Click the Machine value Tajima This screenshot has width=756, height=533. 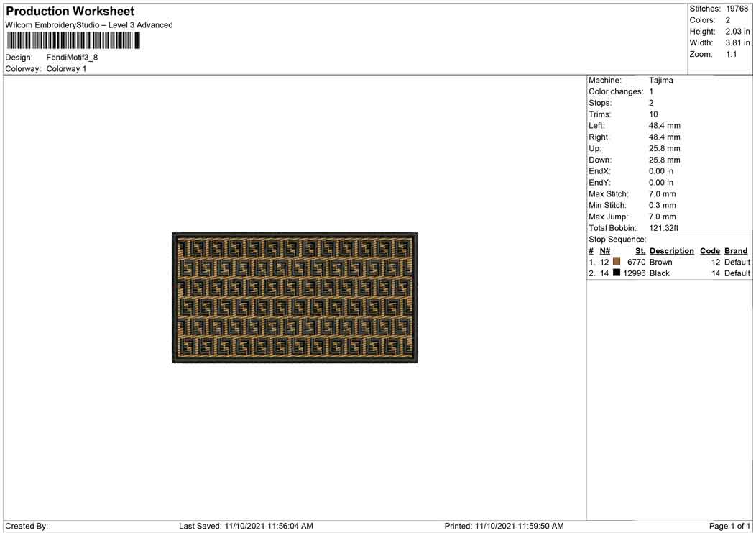(x=660, y=80)
